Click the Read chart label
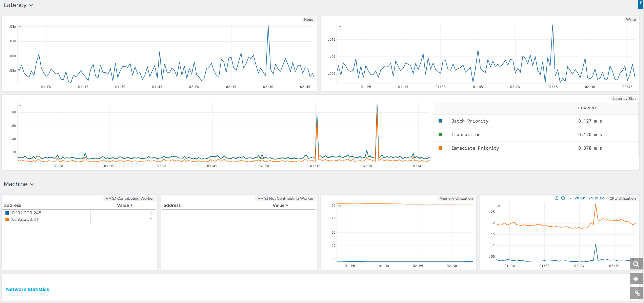The height and width of the screenshot is (303, 644). click(308, 19)
